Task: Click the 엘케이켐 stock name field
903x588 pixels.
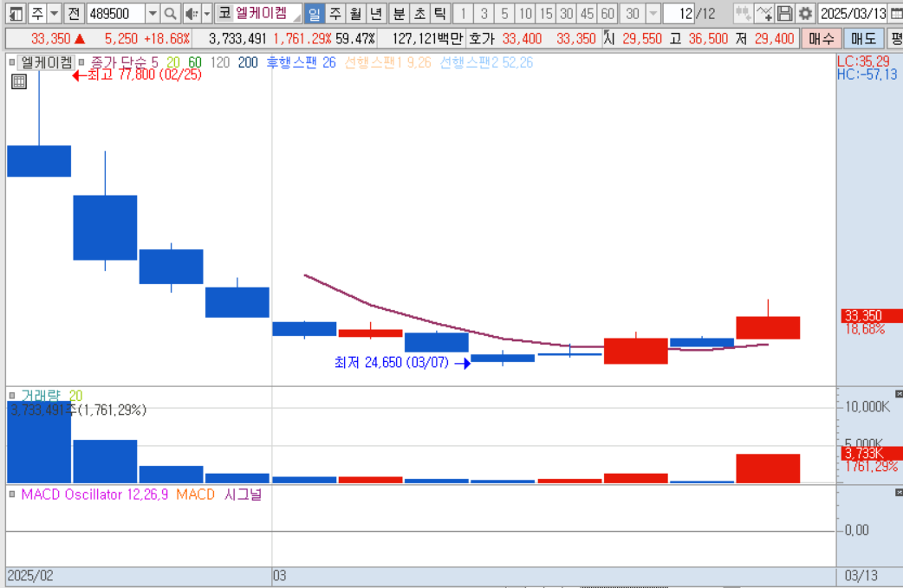Action: tap(267, 13)
